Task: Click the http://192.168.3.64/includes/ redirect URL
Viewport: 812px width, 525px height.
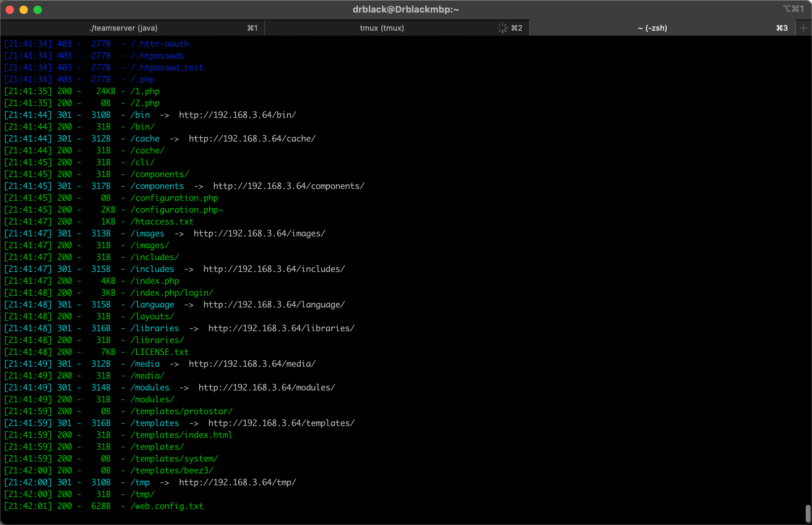Action: pyautogui.click(x=274, y=269)
